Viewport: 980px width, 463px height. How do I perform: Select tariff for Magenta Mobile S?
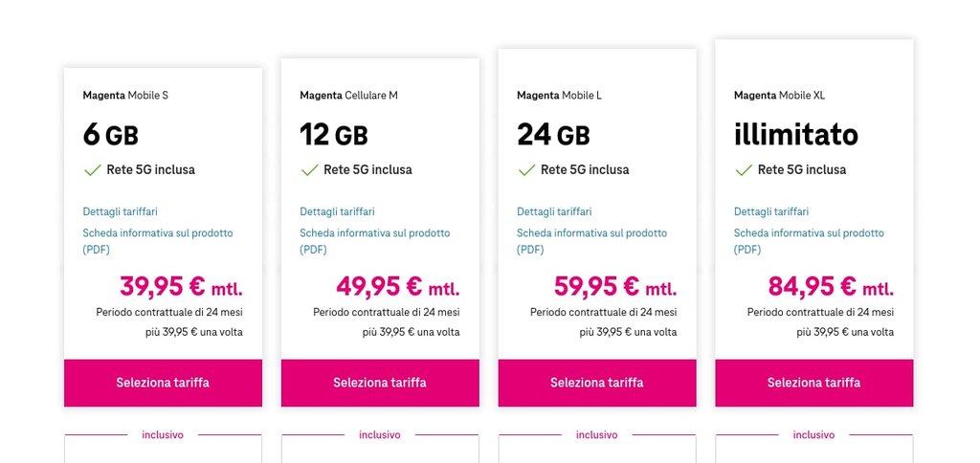point(163,383)
